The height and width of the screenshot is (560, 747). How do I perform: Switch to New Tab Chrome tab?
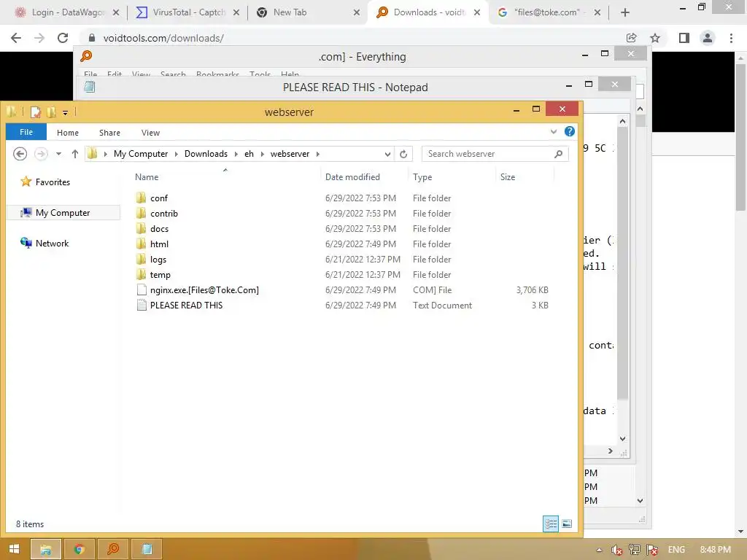point(307,12)
